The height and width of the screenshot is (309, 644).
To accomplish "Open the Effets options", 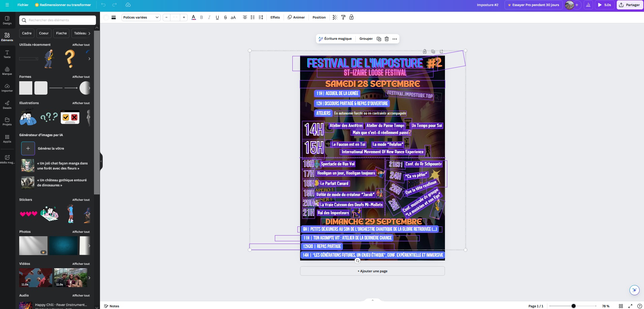I will coord(275,18).
